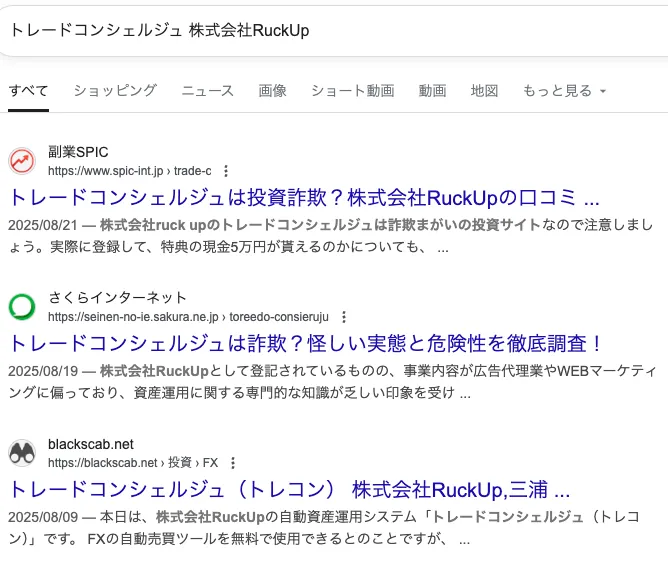Select the すべて tab
Viewport: 668px width, 577px height.
coord(29,91)
